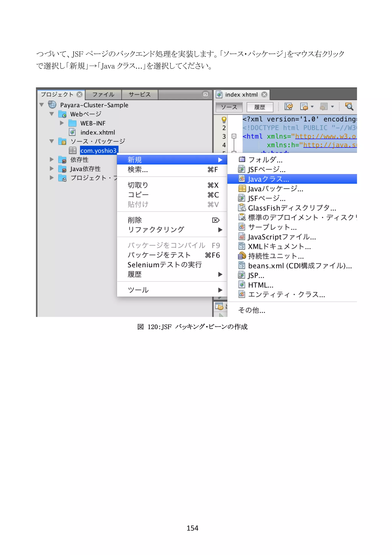This screenshot has height=555, width=392.
Task: Click the サーブレット... icon
Action: (x=242, y=227)
